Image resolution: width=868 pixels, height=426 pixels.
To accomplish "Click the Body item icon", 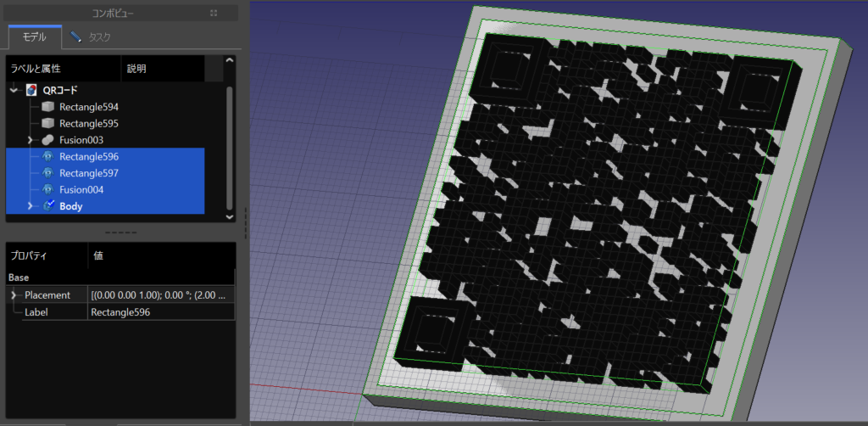I will pos(48,206).
